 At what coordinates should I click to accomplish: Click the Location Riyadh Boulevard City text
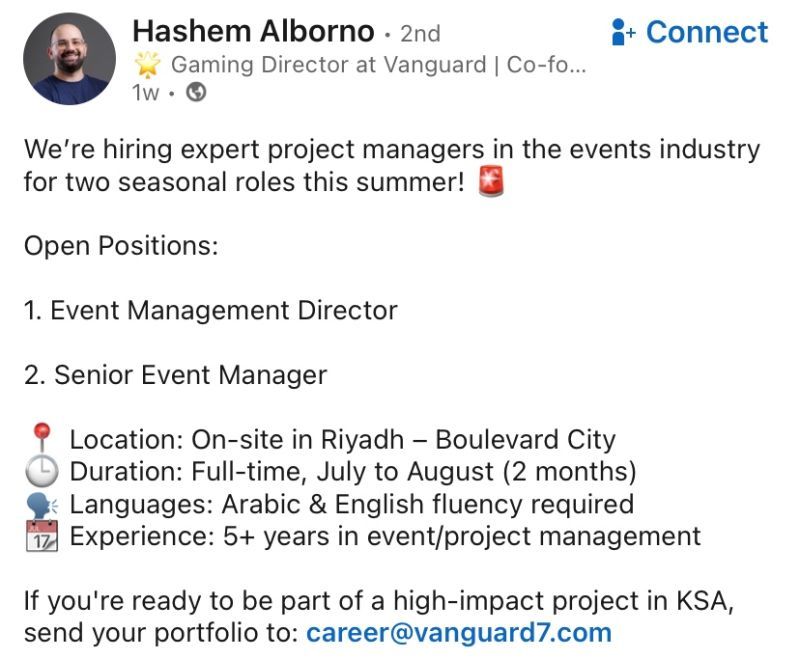(x=343, y=440)
